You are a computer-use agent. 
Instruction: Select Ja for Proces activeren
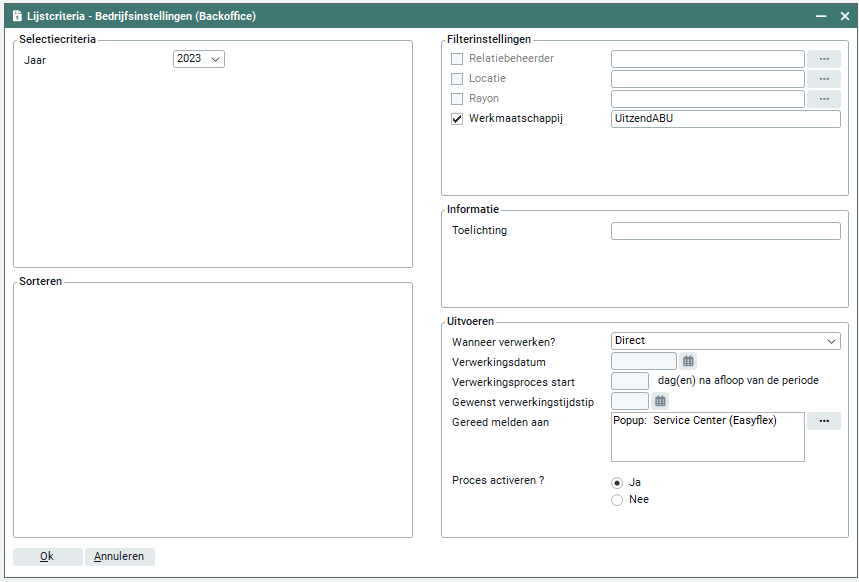tap(617, 483)
